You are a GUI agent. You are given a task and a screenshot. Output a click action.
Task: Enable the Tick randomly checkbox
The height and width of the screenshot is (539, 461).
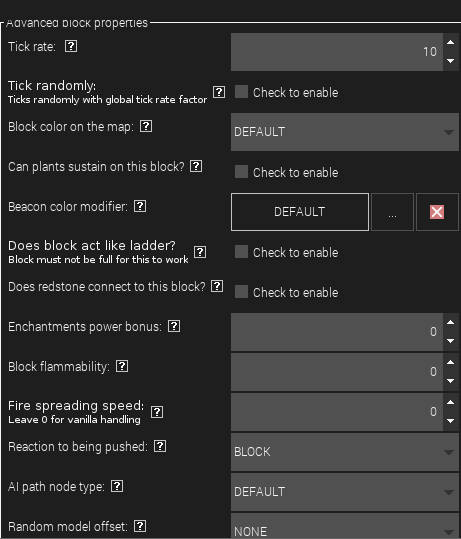241,92
